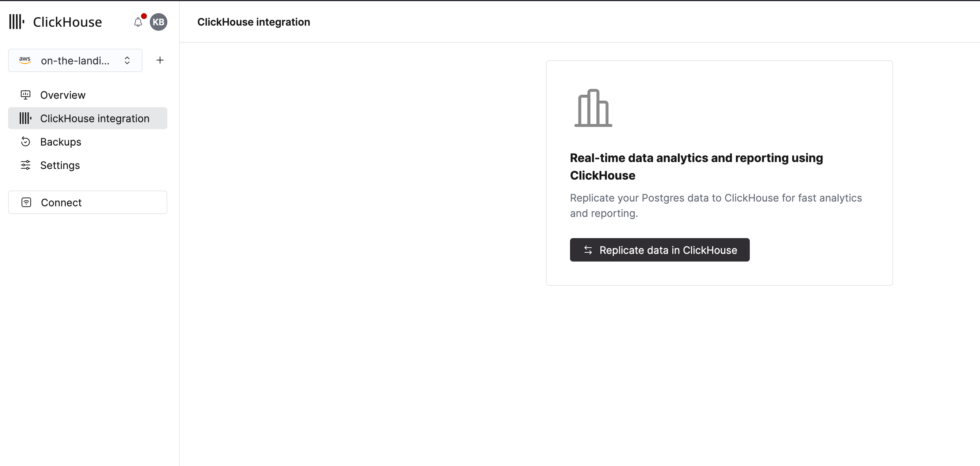
Task: Open notifications via the bell icon
Action: click(138, 22)
